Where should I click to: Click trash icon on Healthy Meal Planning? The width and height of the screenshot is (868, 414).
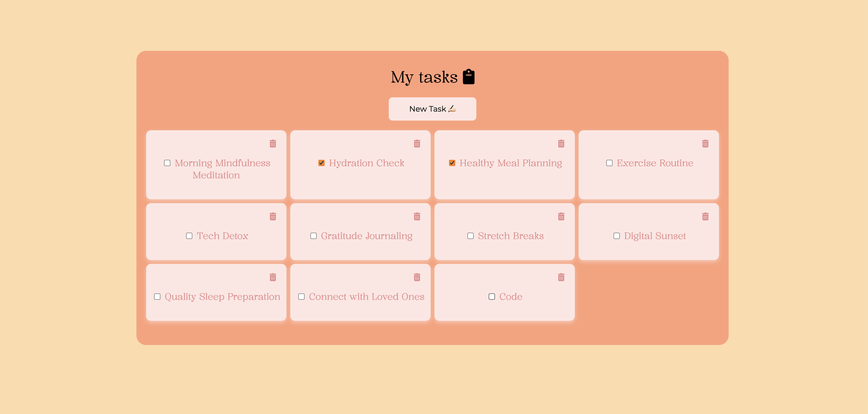561,144
